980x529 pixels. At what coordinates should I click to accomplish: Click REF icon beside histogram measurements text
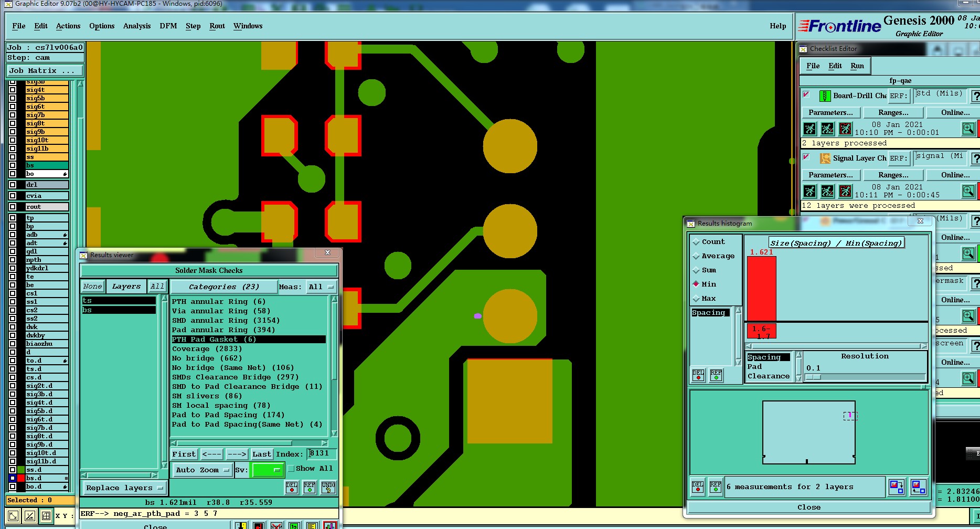pos(716,488)
